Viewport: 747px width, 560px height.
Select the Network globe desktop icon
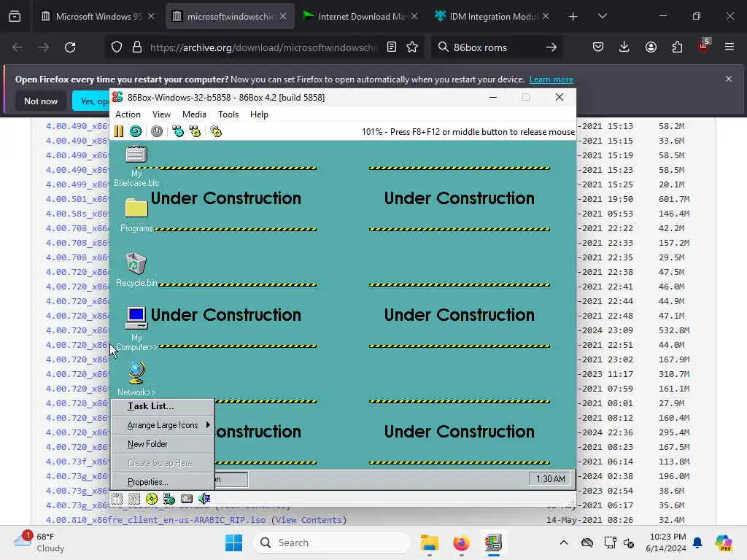click(x=136, y=379)
